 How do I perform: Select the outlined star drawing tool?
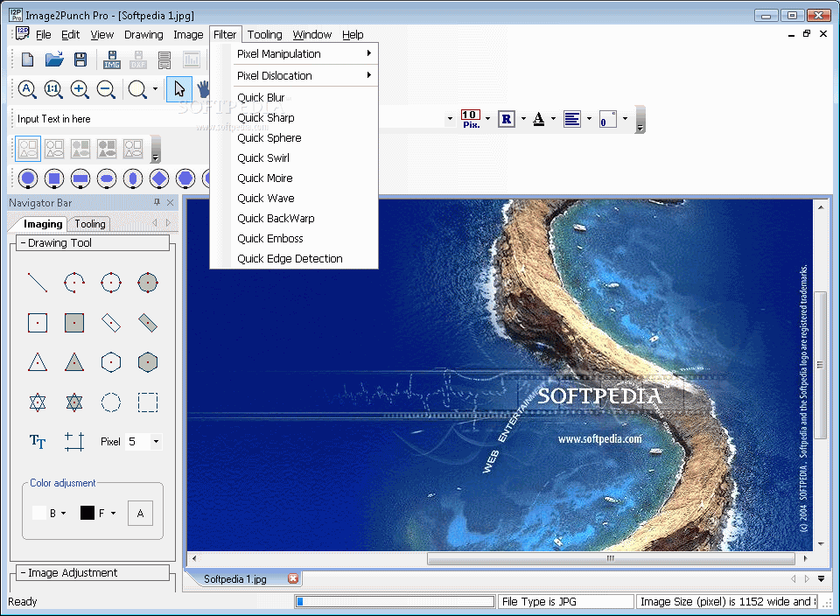38,402
